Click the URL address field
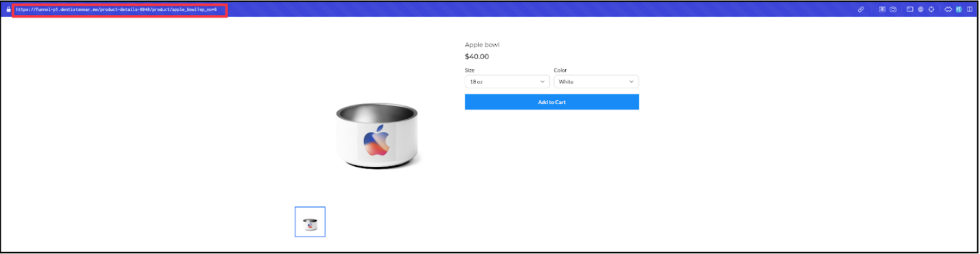 click(x=120, y=10)
